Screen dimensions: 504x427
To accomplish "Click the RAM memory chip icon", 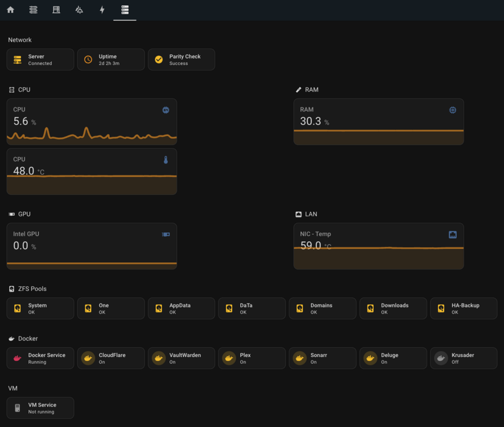I will pyautogui.click(x=453, y=110).
